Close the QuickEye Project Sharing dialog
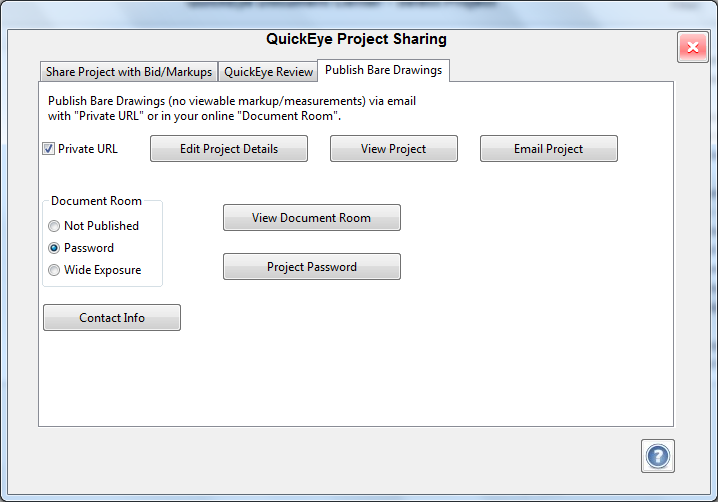The width and height of the screenshot is (718, 502). [693, 47]
